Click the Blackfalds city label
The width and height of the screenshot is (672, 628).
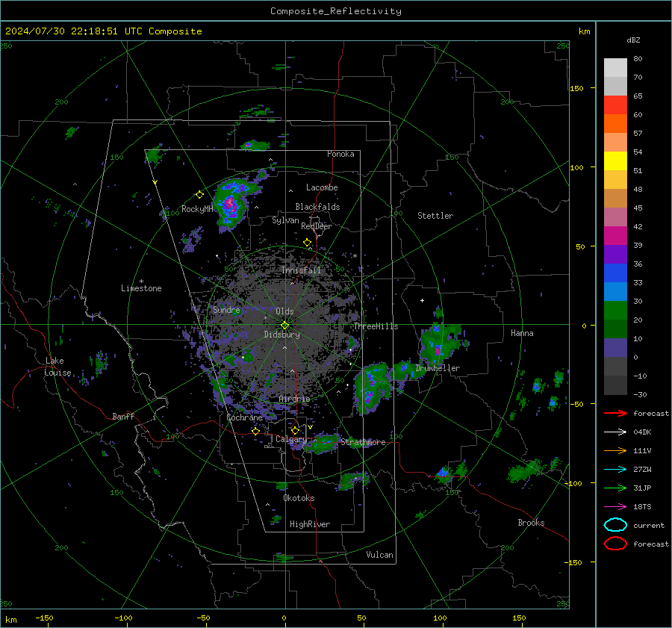click(317, 207)
